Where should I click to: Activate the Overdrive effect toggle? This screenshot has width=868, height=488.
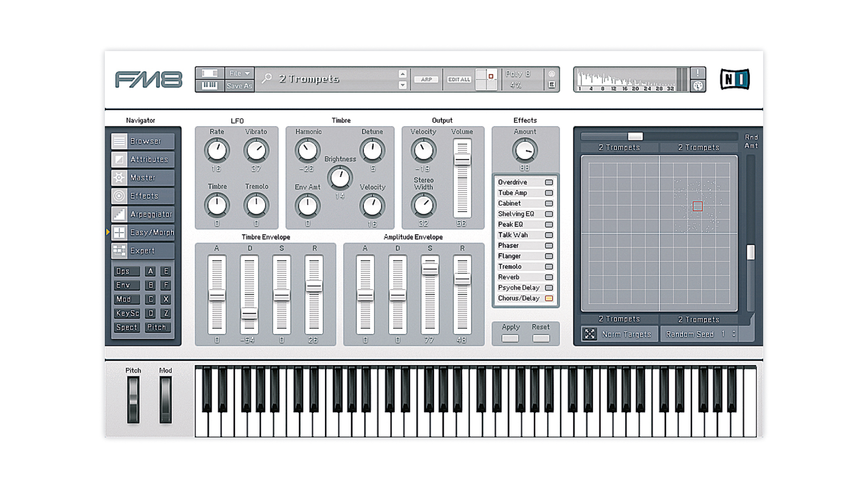point(549,182)
